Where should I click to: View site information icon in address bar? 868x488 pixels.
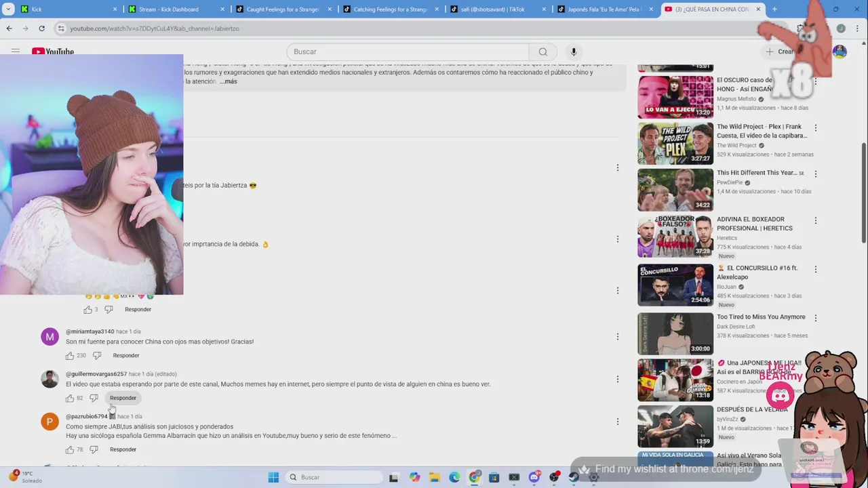(x=61, y=28)
